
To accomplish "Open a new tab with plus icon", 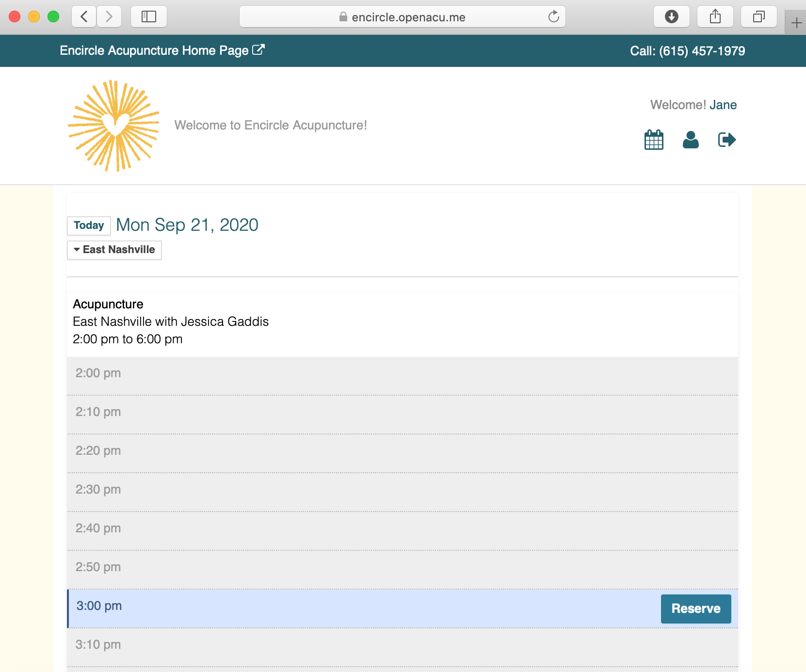I will pyautogui.click(x=796, y=22).
